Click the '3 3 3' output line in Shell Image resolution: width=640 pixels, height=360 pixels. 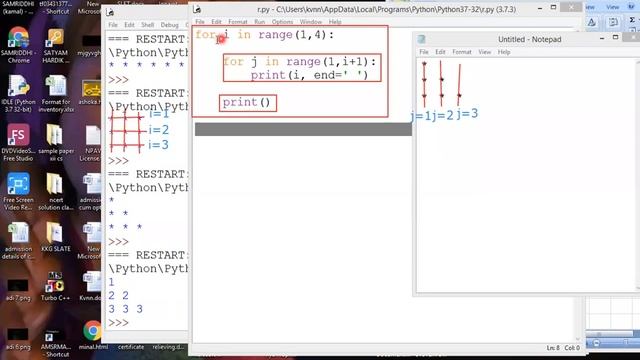[x=125, y=309]
